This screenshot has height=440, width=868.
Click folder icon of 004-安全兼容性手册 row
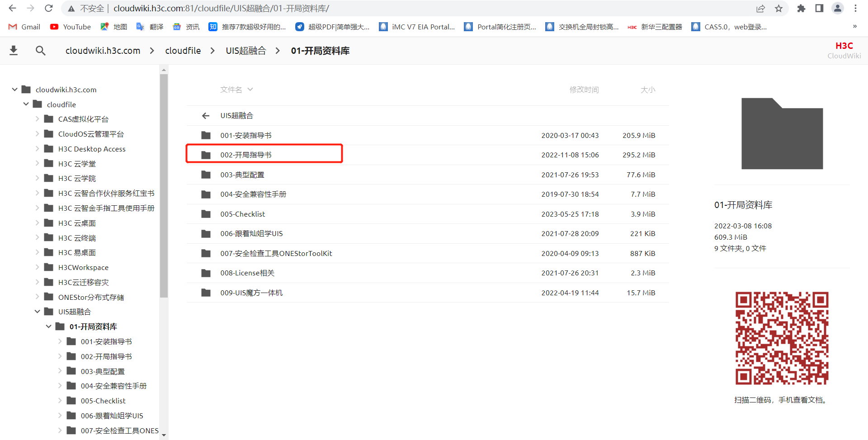click(206, 194)
